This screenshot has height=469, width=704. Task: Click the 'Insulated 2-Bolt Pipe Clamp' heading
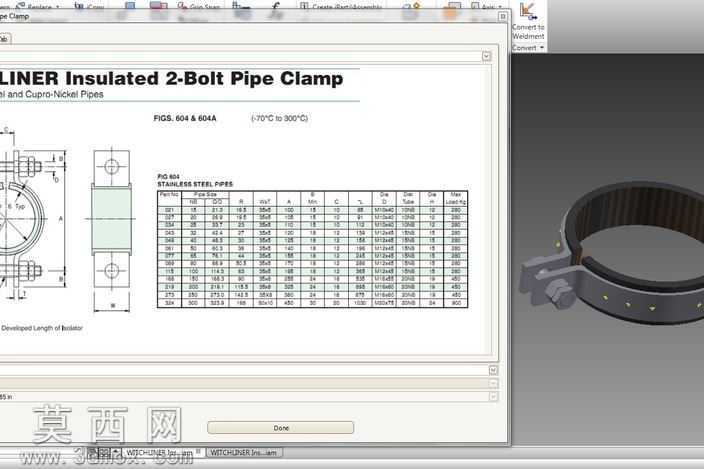204,79
